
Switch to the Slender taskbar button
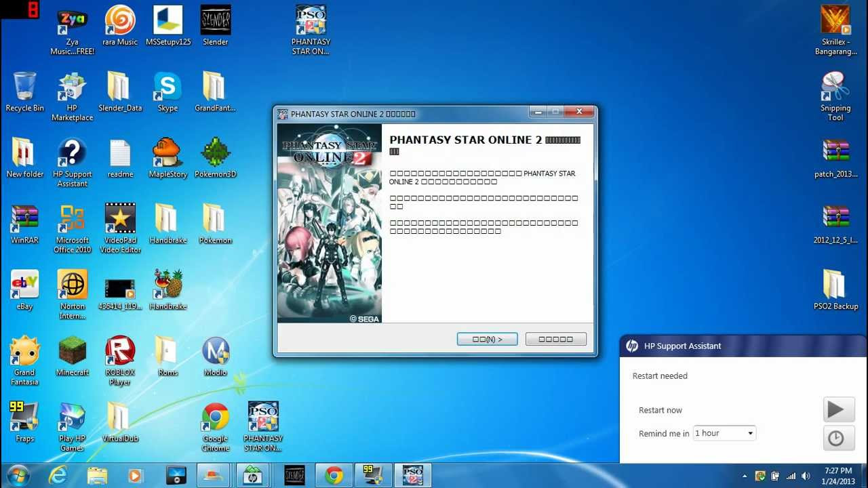[x=294, y=476]
